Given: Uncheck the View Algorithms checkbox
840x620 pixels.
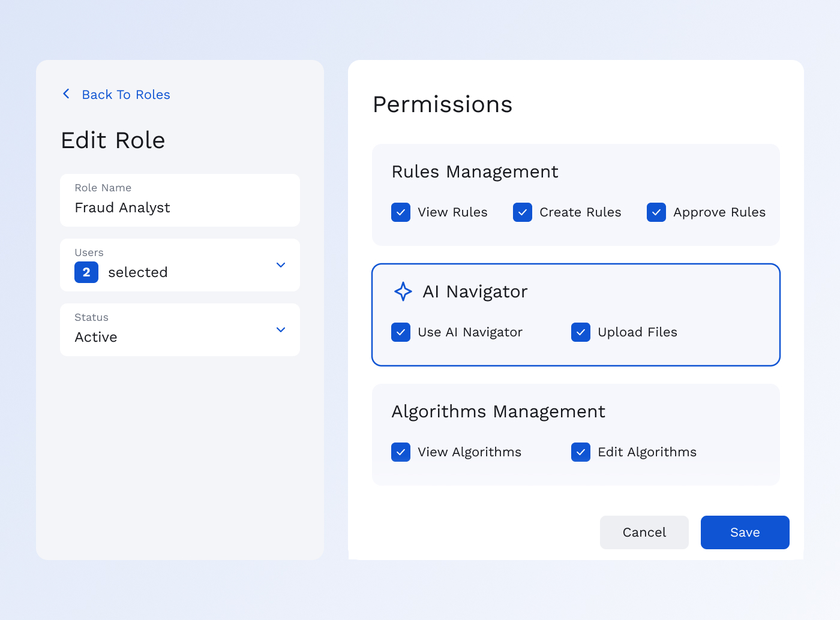Looking at the screenshot, I should click(401, 452).
